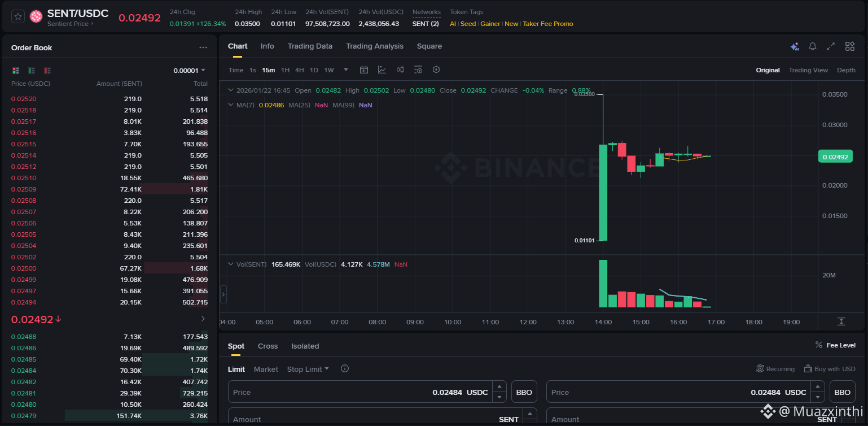This screenshot has width=868, height=426.
Task: Show both buy and sell orders view icon
Action: (x=16, y=71)
